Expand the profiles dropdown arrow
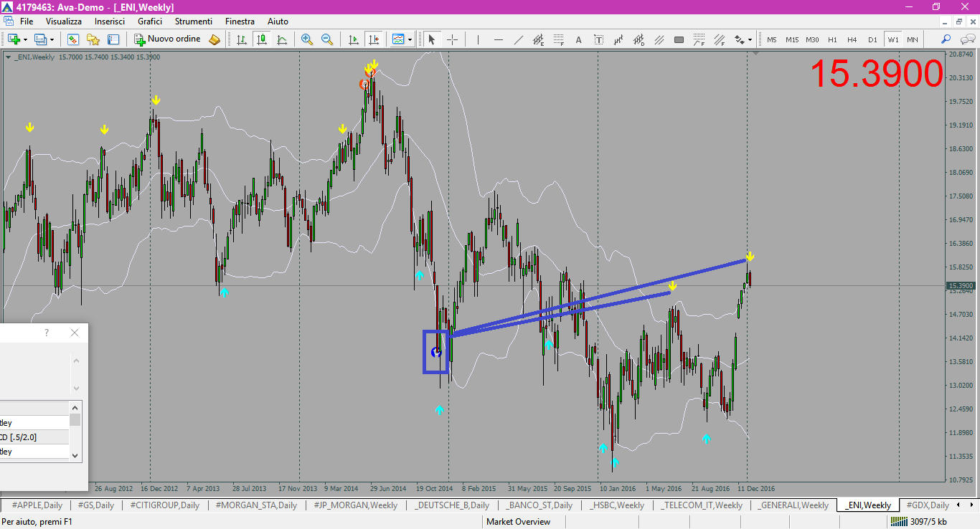 (52, 39)
